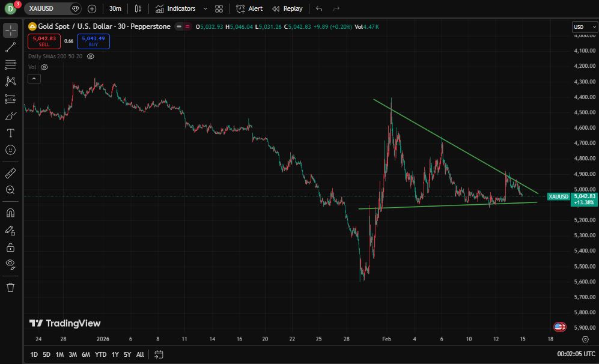599x364 pixels.
Task: Toggle Vol indicator visibility
Action: 44,67
